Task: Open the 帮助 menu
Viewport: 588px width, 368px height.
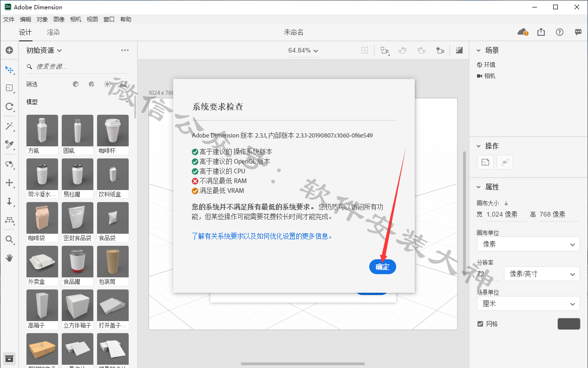Action: pyautogui.click(x=126, y=19)
